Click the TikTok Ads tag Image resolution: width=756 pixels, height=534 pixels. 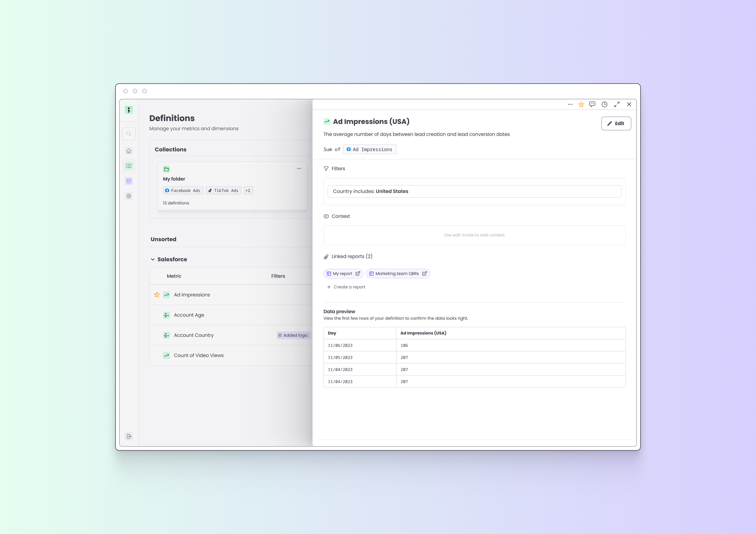(223, 190)
